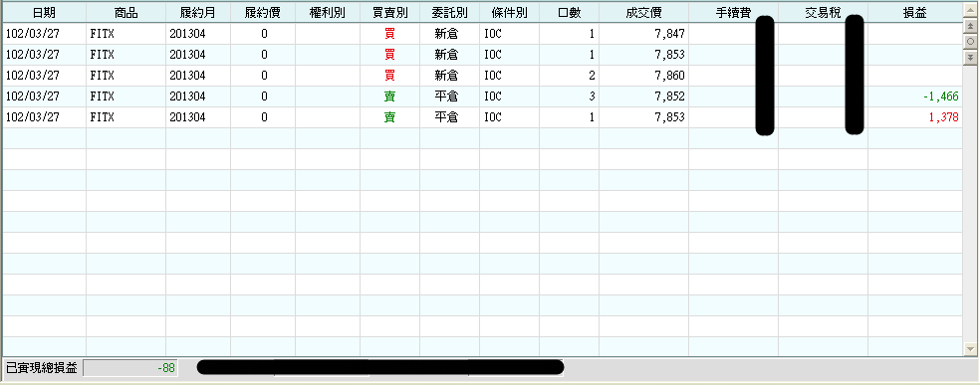Viewport: 980px width, 385px height.
Task: Click the 條件別 column header
Action: click(x=509, y=13)
